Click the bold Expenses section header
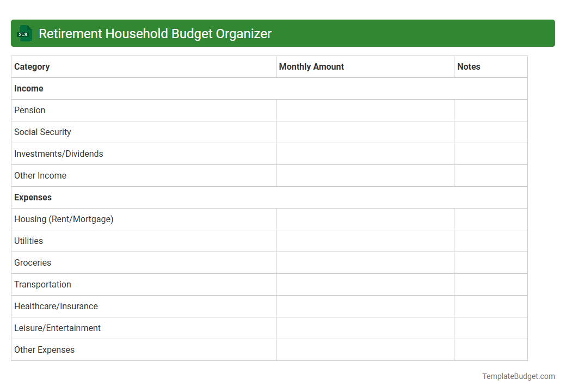Image resolution: width=566 pixels, height=392 pixels. click(33, 197)
